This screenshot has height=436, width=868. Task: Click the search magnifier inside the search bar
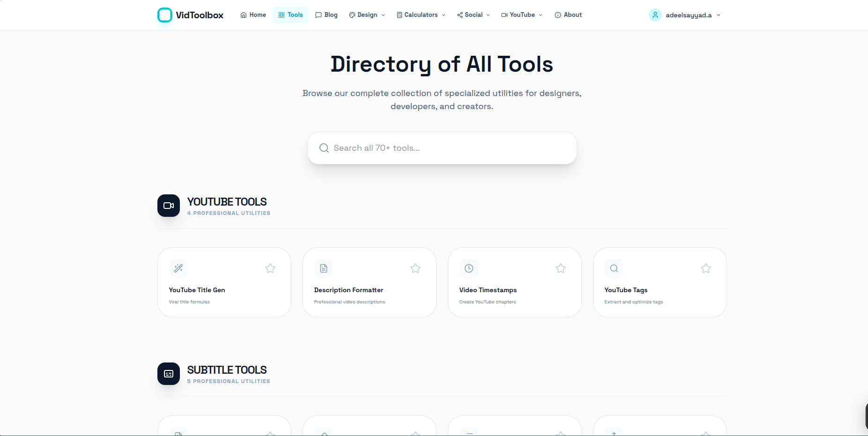[x=324, y=148]
